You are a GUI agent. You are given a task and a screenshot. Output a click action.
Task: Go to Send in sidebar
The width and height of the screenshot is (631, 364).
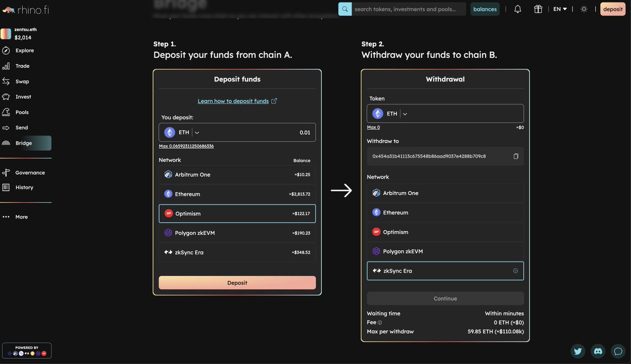point(22,128)
